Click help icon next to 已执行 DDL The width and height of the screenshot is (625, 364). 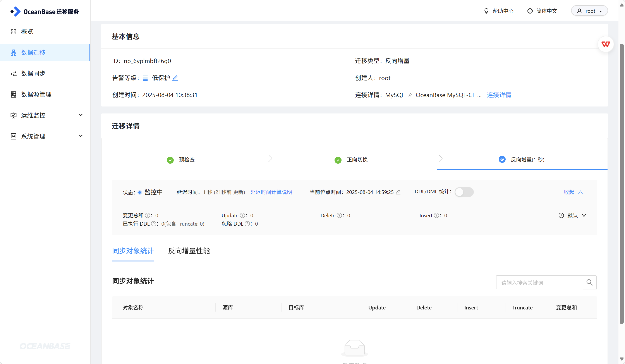click(153, 224)
